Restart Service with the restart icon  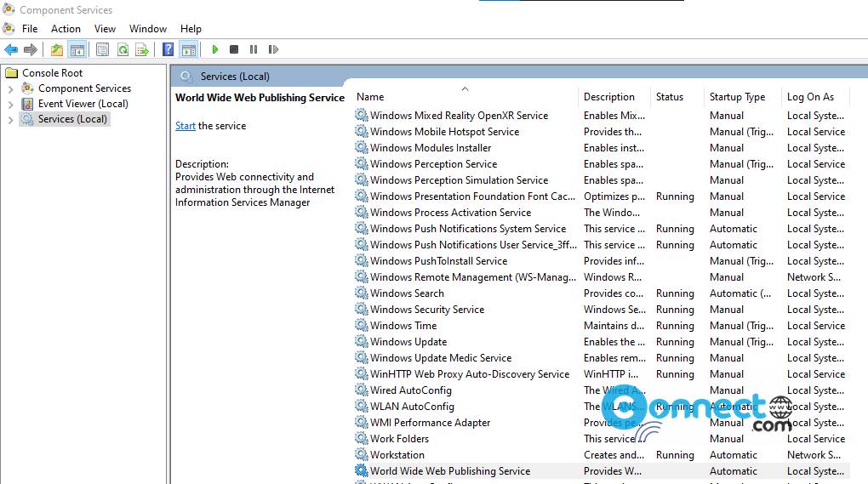coord(273,50)
